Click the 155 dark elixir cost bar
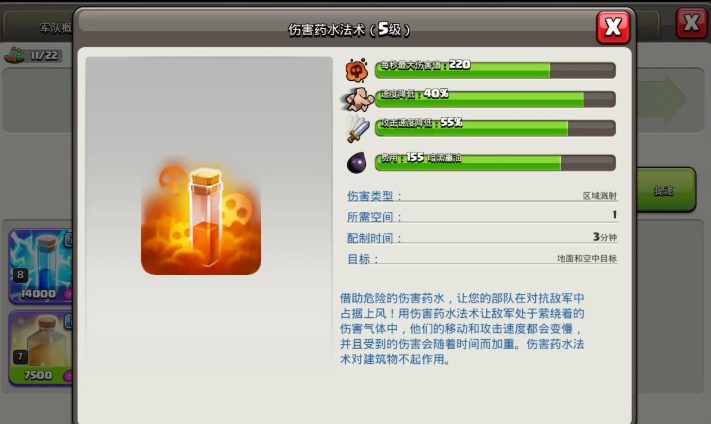711x424 pixels. pos(495,162)
